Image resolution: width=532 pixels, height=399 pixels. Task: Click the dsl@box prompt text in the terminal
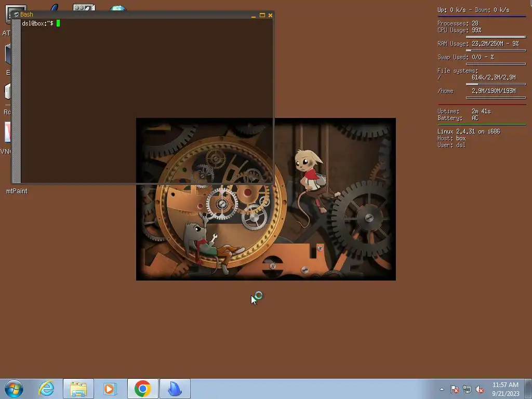(x=37, y=23)
